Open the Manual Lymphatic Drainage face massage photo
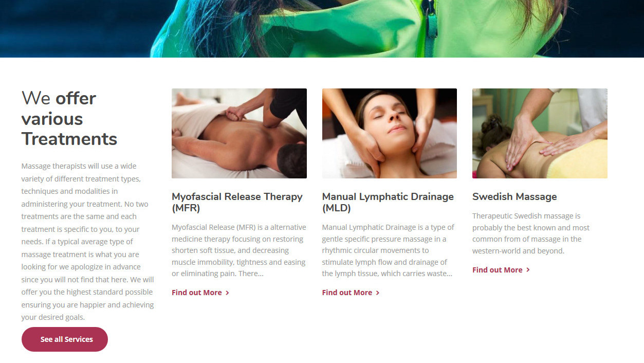The height and width of the screenshot is (363, 644). tap(390, 134)
